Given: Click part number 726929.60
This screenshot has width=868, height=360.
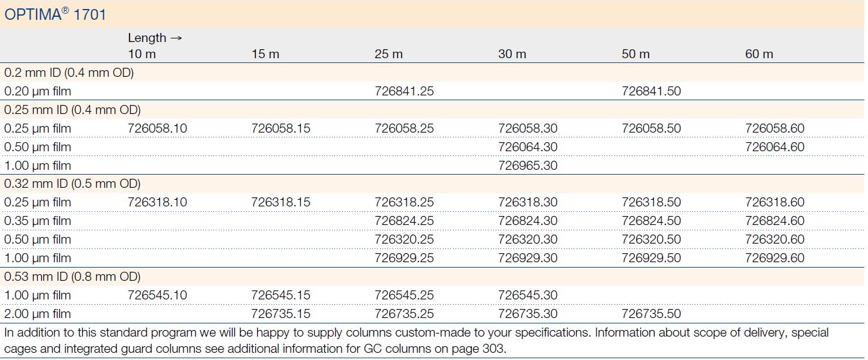Looking at the screenshot, I should [x=774, y=258].
